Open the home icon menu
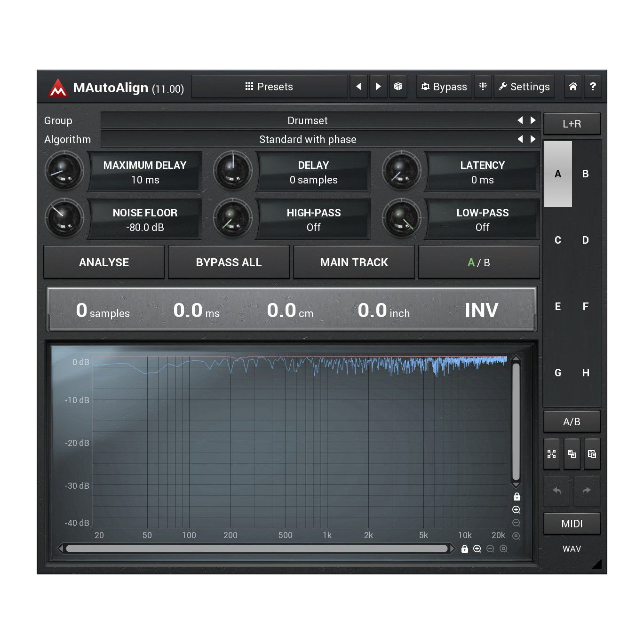The width and height of the screenshot is (644, 644). 573,87
